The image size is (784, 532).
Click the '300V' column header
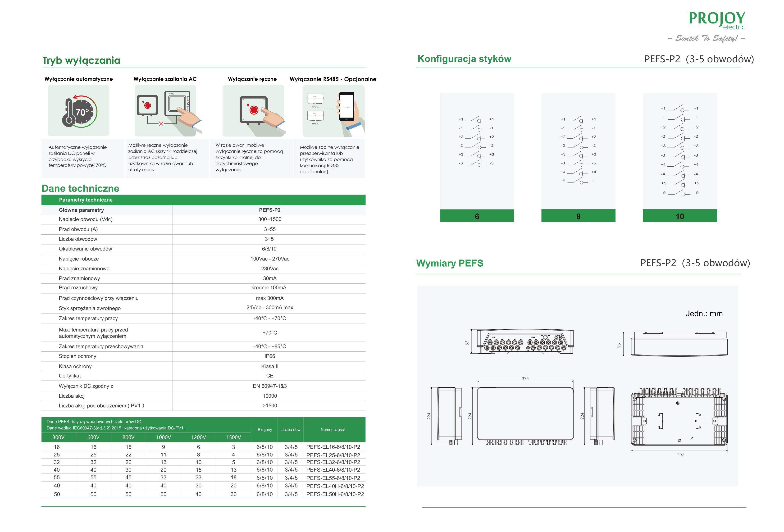[x=58, y=437]
